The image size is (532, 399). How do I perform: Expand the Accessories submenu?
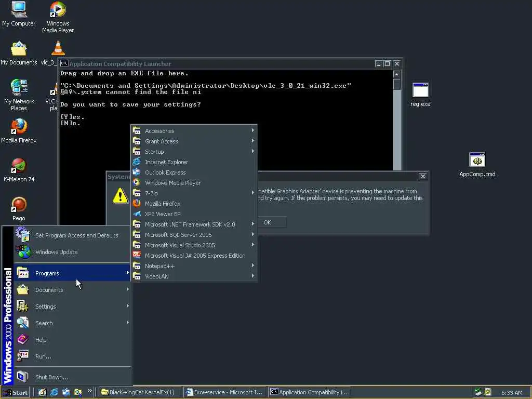tap(194, 130)
